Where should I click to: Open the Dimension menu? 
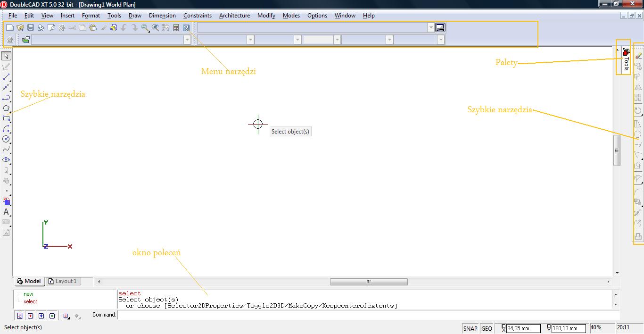click(x=162, y=16)
